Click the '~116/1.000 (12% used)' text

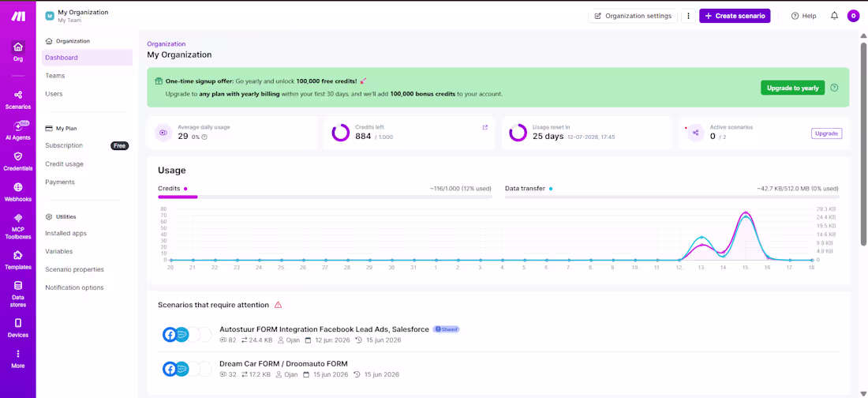coord(461,189)
